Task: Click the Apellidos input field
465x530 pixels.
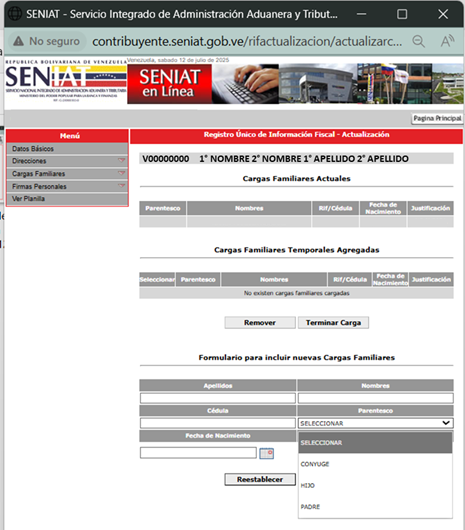Action: [218, 398]
